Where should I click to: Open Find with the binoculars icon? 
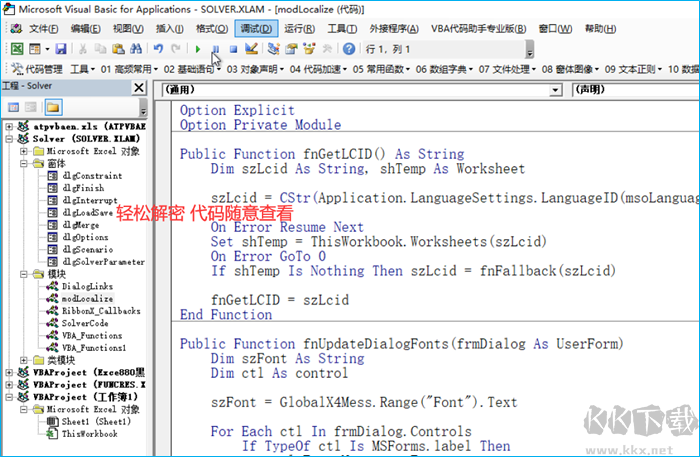pos(136,49)
